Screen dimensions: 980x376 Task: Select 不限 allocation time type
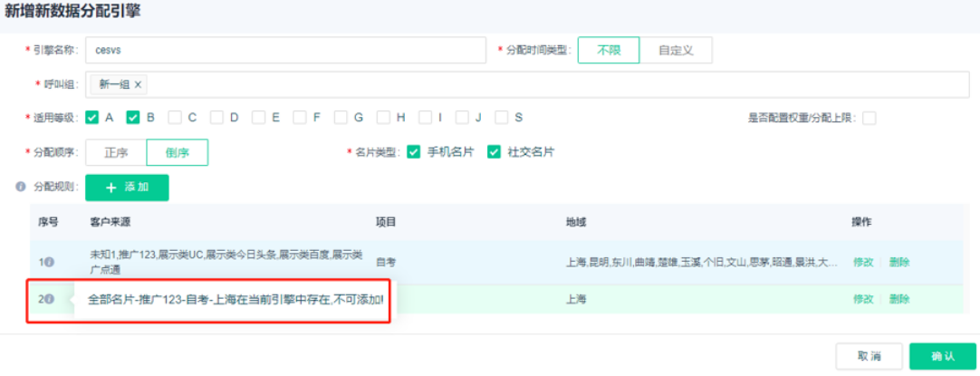[x=609, y=50]
